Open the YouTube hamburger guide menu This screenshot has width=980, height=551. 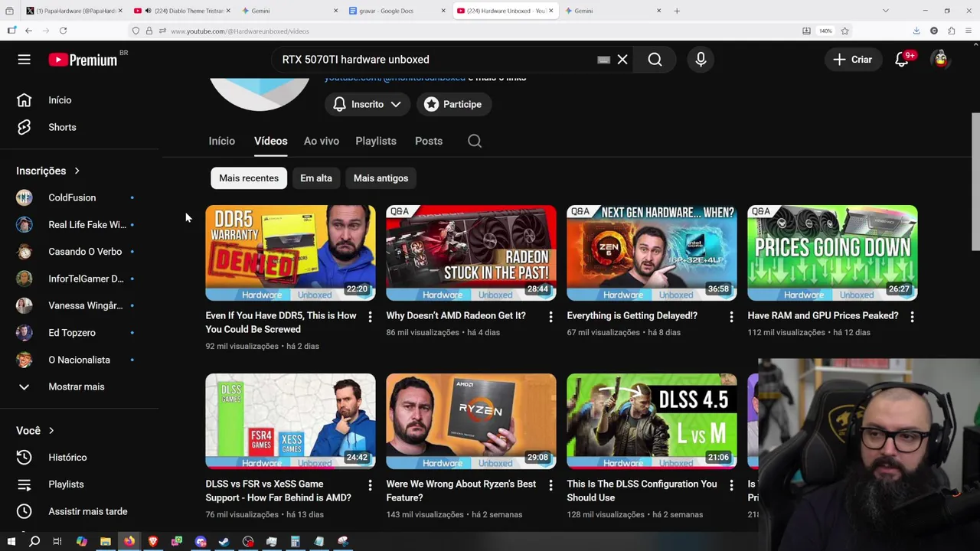click(24, 60)
